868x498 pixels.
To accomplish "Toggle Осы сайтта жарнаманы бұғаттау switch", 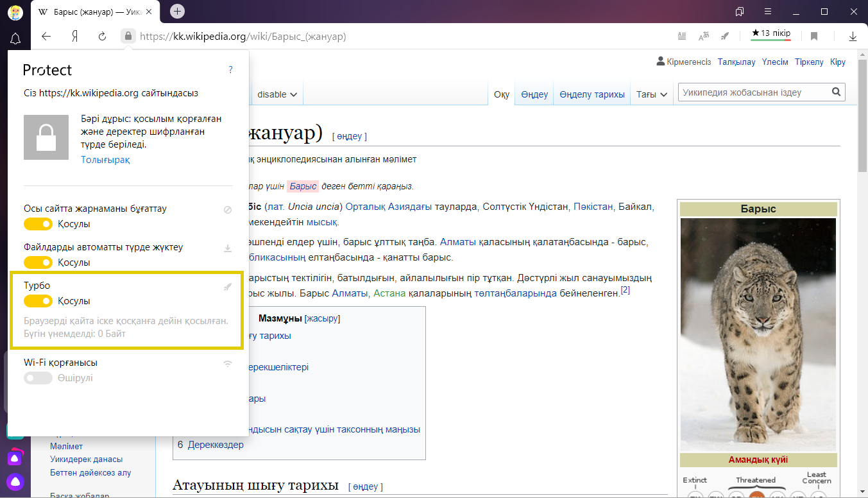I will click(x=38, y=224).
